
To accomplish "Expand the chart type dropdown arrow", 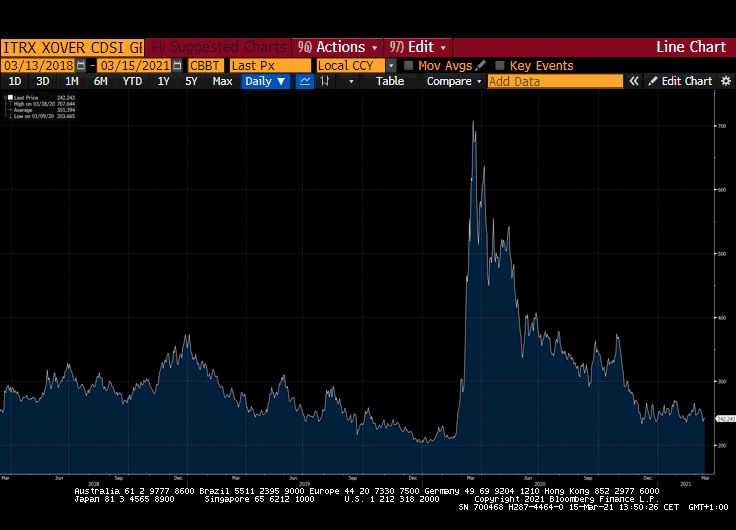I will (351, 82).
